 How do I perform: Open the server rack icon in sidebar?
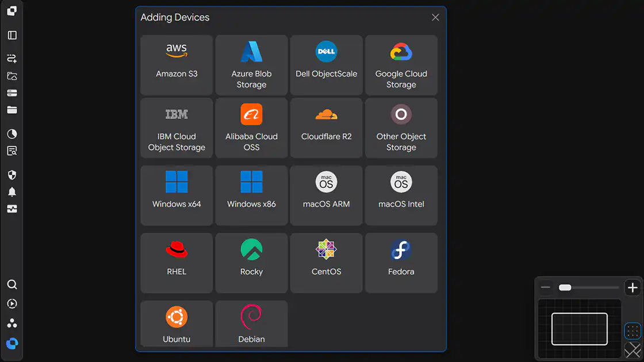[12, 93]
